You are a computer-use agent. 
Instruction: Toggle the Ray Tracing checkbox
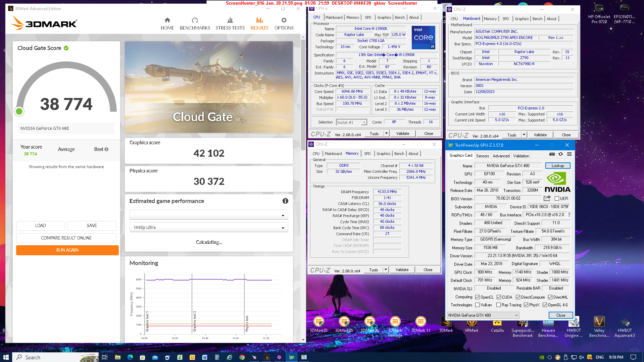[x=498, y=305]
